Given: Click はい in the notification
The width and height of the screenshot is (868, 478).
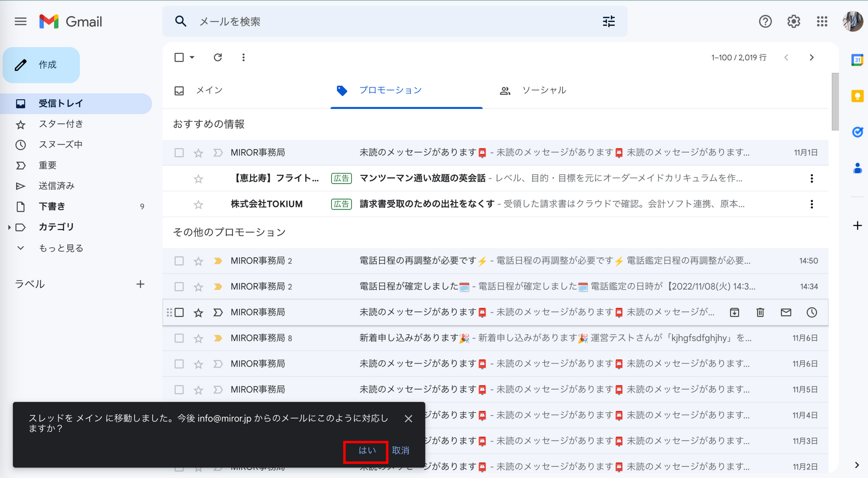Looking at the screenshot, I should click(367, 450).
